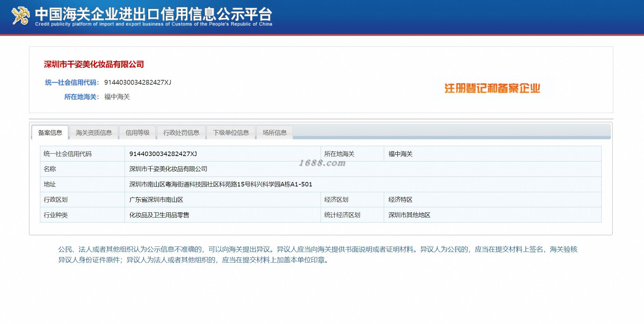Select the 行政处罚信息 tab
The height and width of the screenshot is (324, 644).
pyautogui.click(x=181, y=132)
